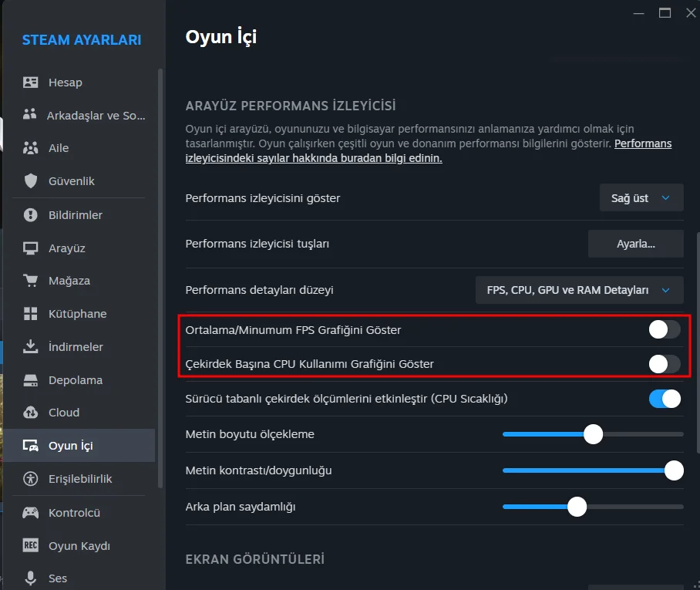Toggle Ortalama/Minumum FPS Grafiğini Göster switch
This screenshot has width=700, height=590.
[665, 329]
